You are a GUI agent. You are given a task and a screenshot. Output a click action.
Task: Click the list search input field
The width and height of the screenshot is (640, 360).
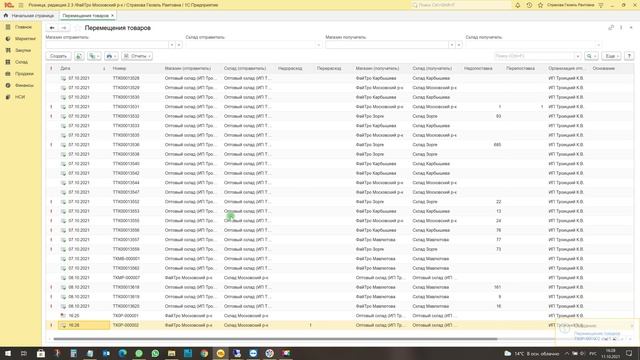point(534,56)
